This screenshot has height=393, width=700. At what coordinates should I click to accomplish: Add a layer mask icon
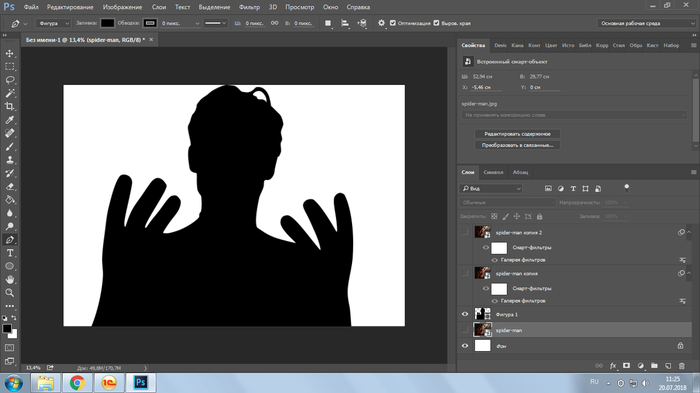pos(626,366)
